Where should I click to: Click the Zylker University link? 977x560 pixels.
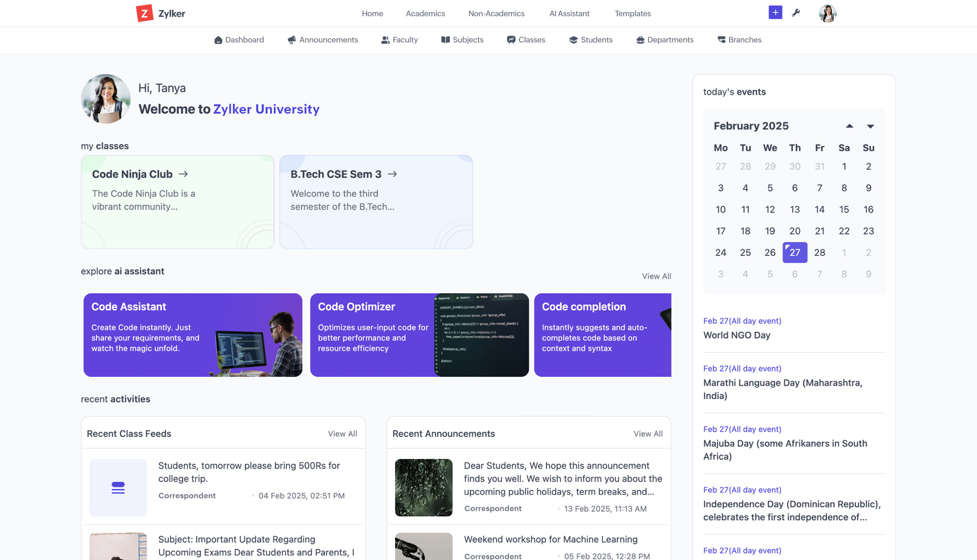click(266, 109)
